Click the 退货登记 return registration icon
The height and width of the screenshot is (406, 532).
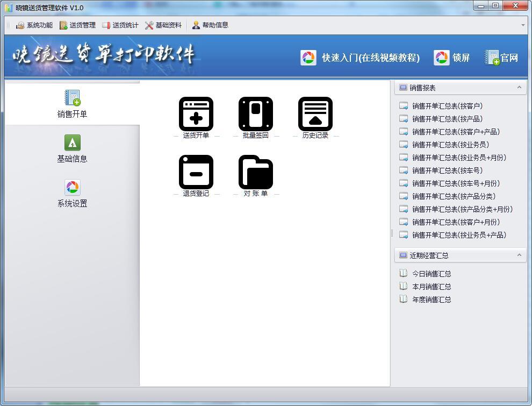(196, 172)
